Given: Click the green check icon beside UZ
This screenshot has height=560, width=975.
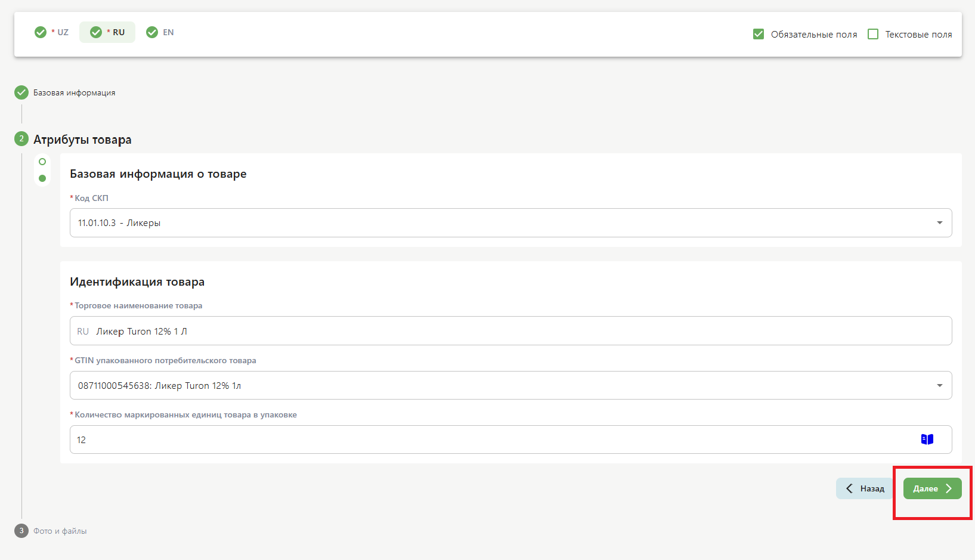Looking at the screenshot, I should (41, 32).
